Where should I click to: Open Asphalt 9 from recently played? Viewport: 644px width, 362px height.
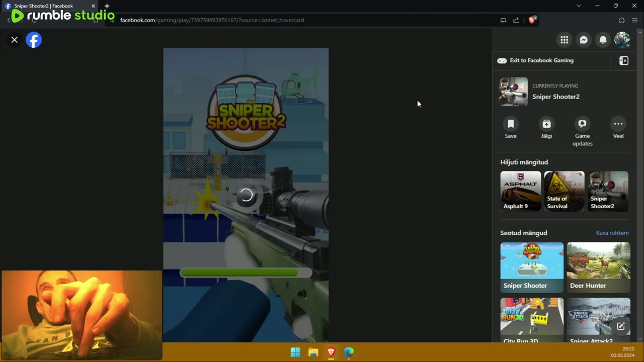coord(521,191)
